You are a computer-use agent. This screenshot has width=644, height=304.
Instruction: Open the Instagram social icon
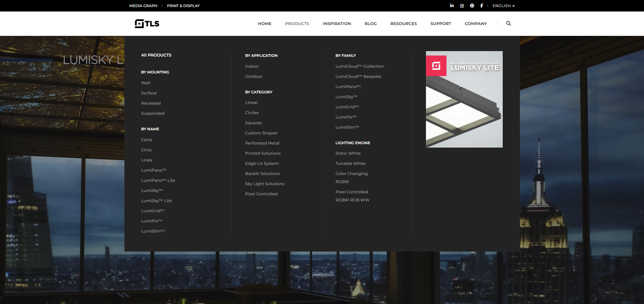coord(462,6)
